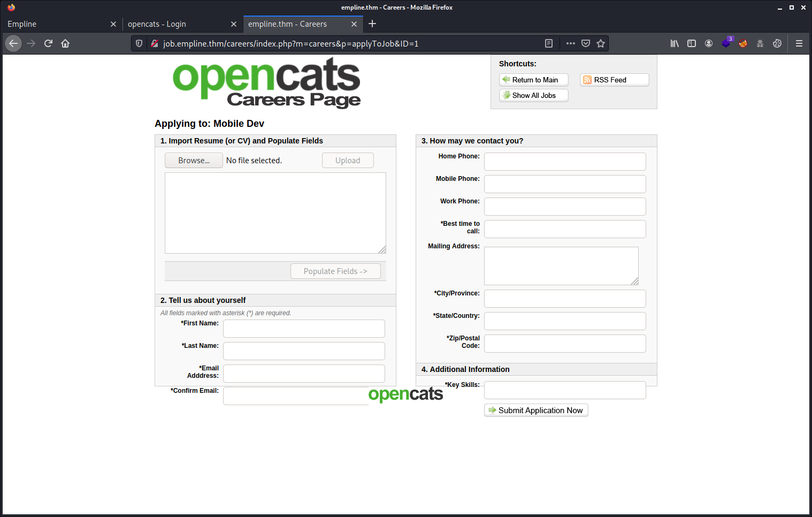Click the browser address bar URL
Viewport: 812px width, 517px height.
(x=290, y=43)
